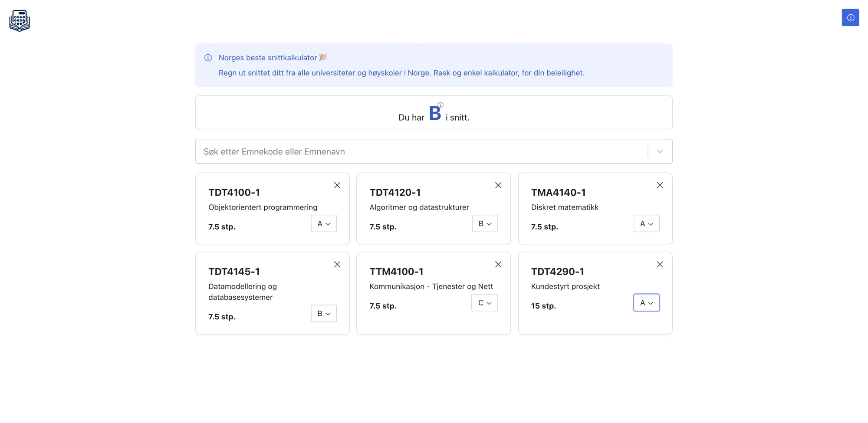Open grade dropdown for Diskret matematikk
The width and height of the screenshot is (868, 423).
coord(646,223)
